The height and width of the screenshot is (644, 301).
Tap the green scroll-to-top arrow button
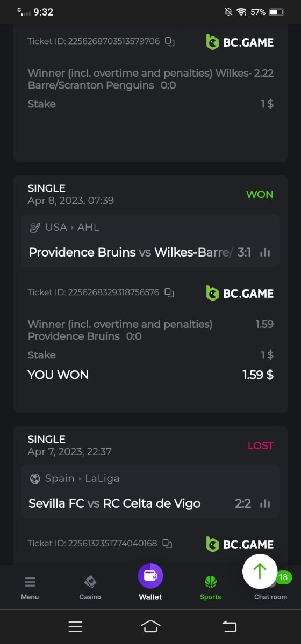pos(260,571)
